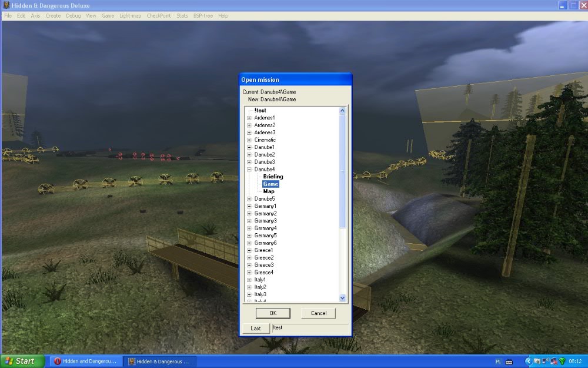This screenshot has height=368, width=588.
Task: Open the View menu
Action: (91, 16)
